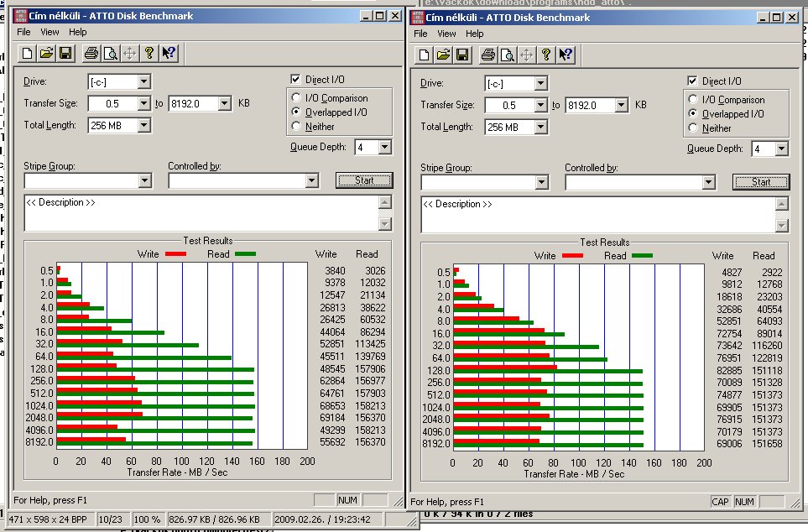The width and height of the screenshot is (808, 532).
Task: Select I/O Comparison radio in right window
Action: (692, 99)
